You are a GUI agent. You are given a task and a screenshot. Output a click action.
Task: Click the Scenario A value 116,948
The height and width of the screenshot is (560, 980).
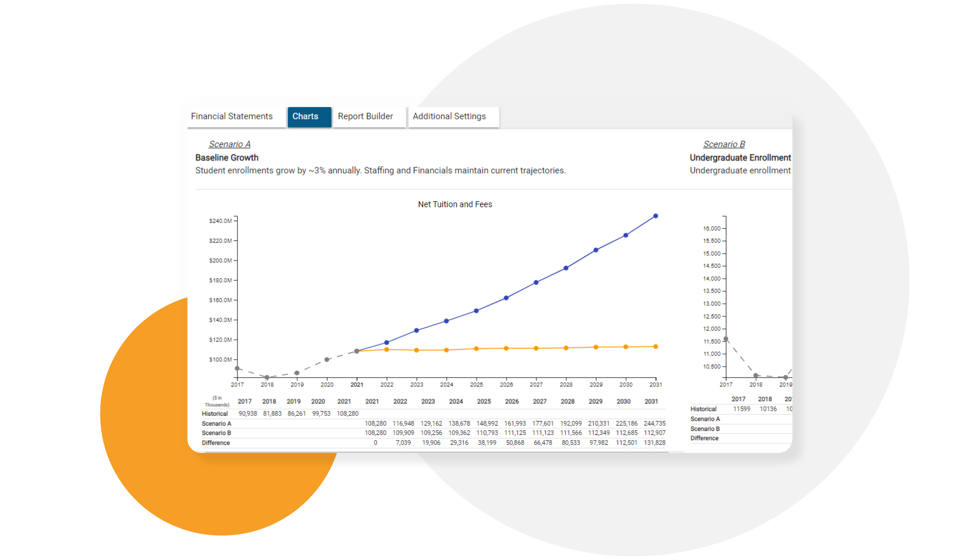click(403, 423)
